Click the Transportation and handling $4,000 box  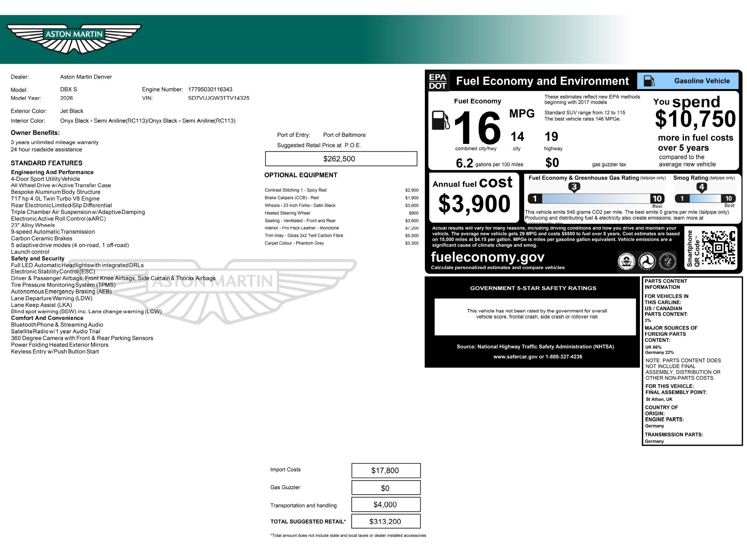coord(386,504)
